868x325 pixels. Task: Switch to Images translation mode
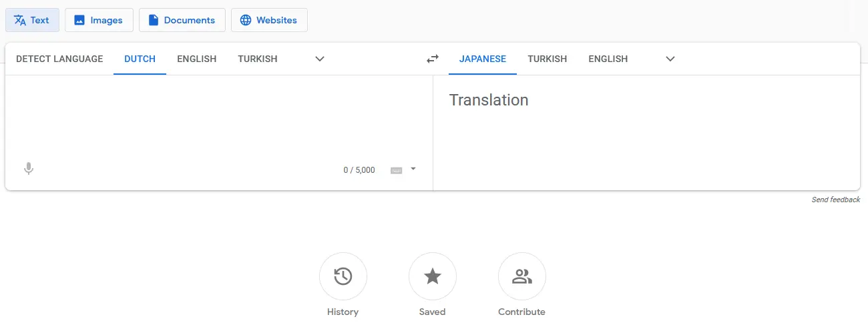tap(99, 20)
